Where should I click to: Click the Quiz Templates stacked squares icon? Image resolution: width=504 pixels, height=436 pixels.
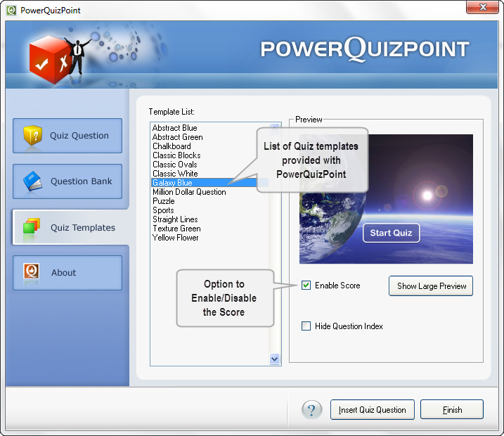click(32, 227)
